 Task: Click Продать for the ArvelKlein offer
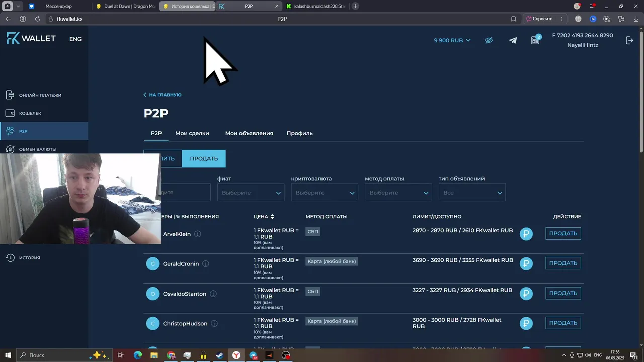pyautogui.click(x=563, y=233)
